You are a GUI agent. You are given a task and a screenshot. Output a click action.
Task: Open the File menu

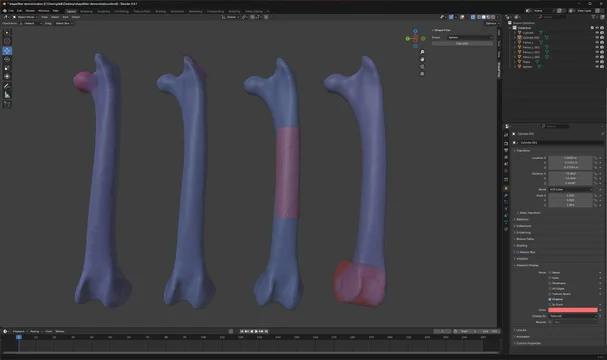[11, 11]
